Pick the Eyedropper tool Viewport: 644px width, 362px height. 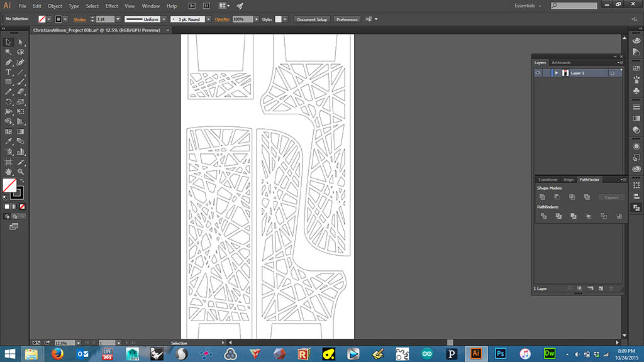[9, 141]
